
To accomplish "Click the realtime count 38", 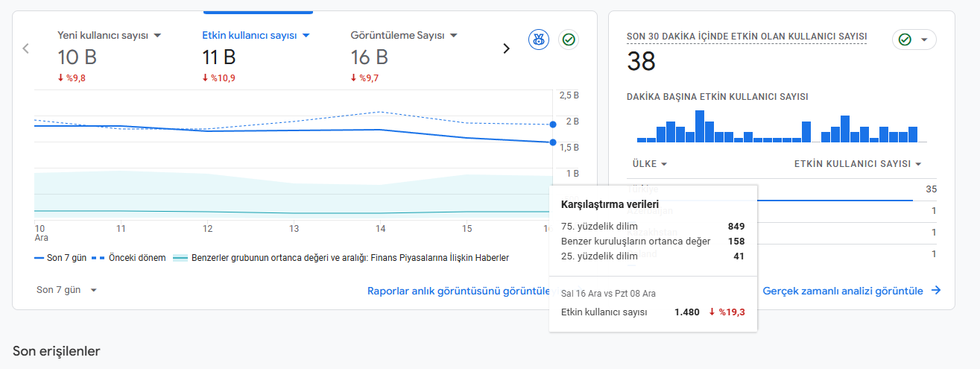I will click(642, 61).
